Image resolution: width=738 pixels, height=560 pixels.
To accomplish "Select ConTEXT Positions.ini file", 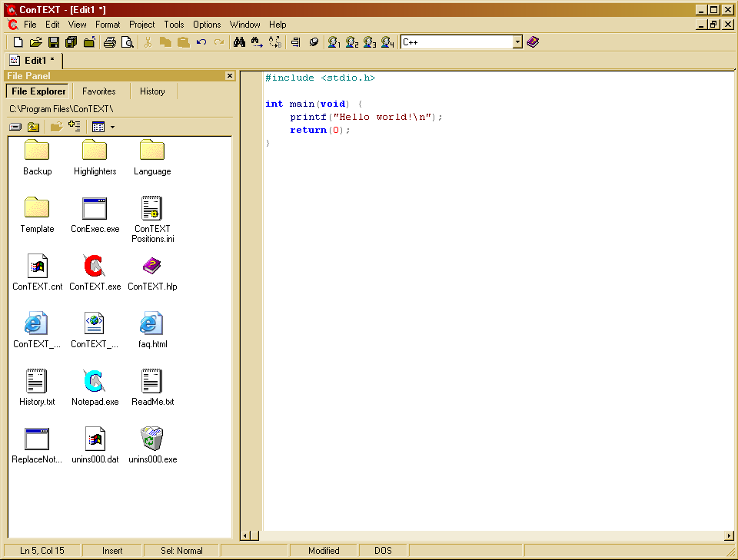I will point(152,220).
